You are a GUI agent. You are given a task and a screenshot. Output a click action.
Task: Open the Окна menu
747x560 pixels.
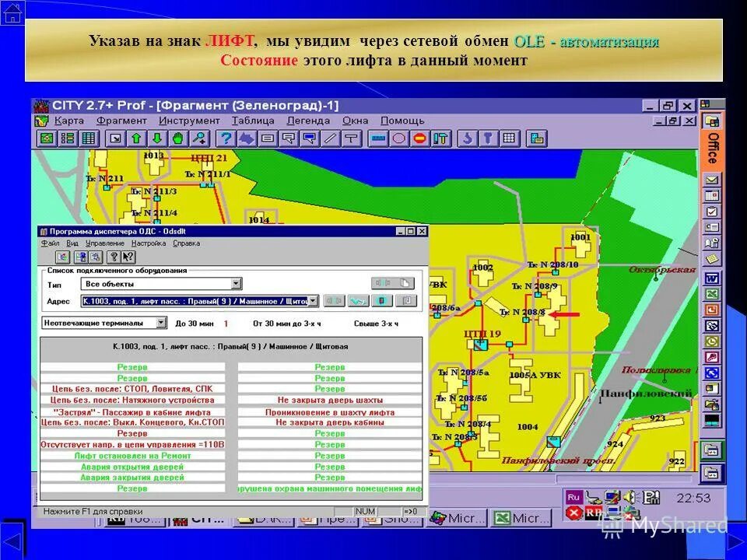click(x=355, y=121)
